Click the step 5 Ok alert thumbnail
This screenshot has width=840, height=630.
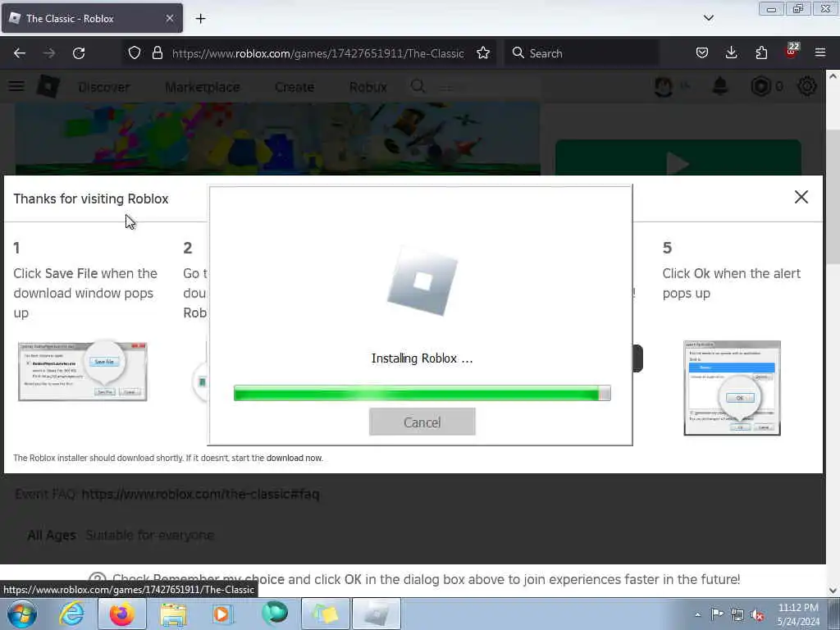click(x=732, y=388)
